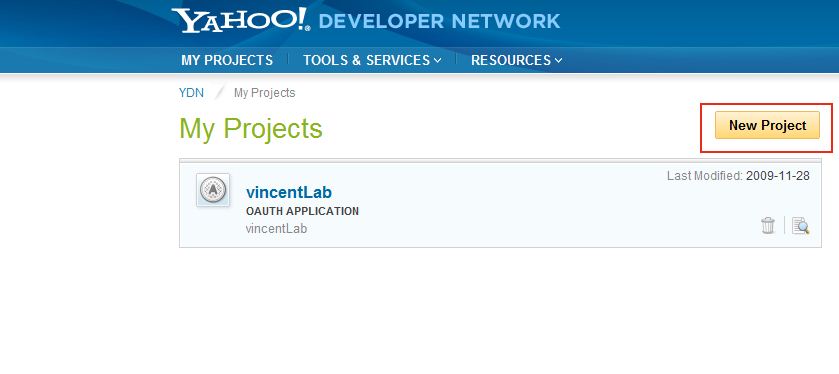Click the OAUTH APPLICATION type label
Screen dimensions: 839x374
click(x=302, y=211)
